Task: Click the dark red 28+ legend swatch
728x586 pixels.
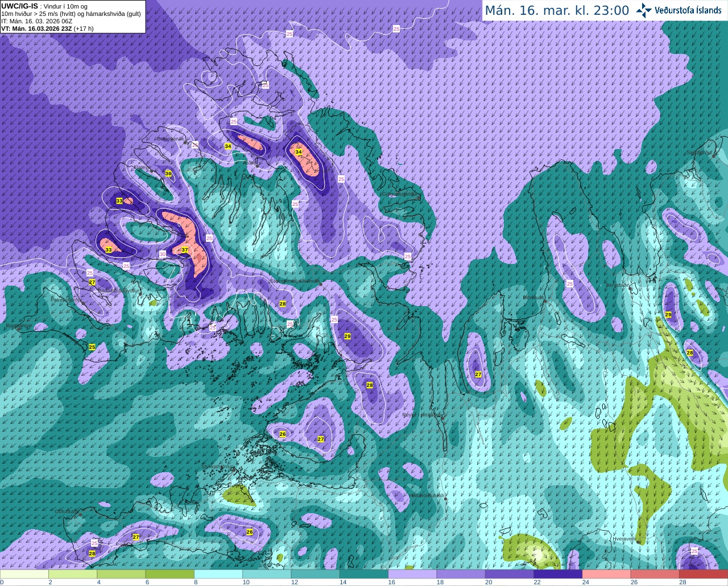Action: 703,574
